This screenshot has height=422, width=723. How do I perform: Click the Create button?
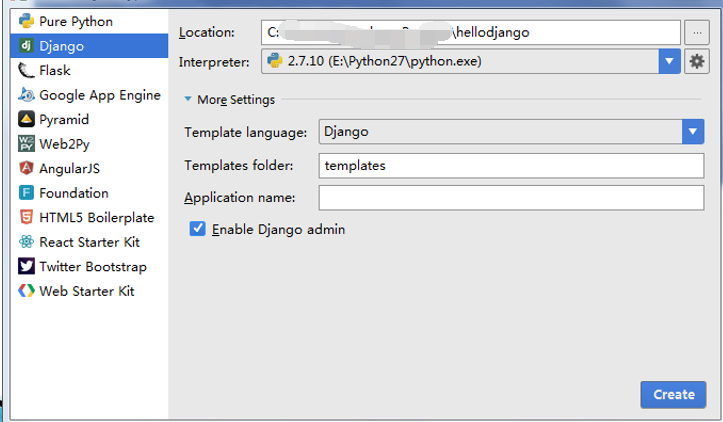673,394
